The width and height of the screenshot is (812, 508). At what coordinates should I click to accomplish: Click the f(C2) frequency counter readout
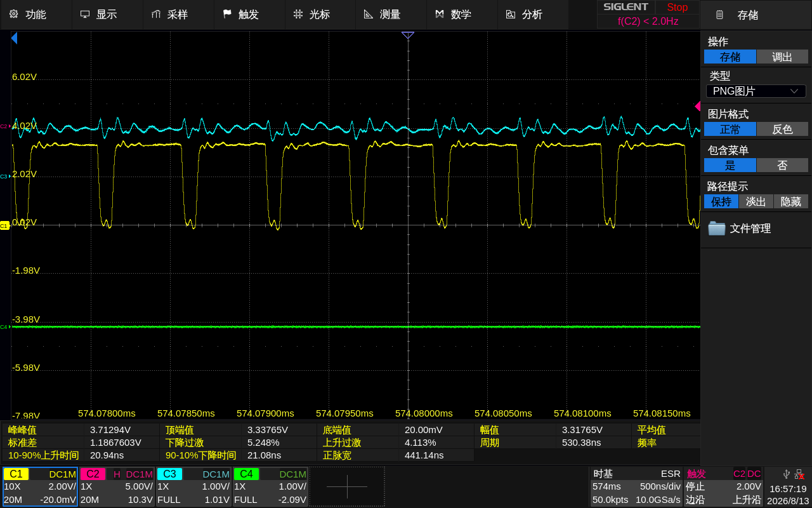tap(648, 21)
